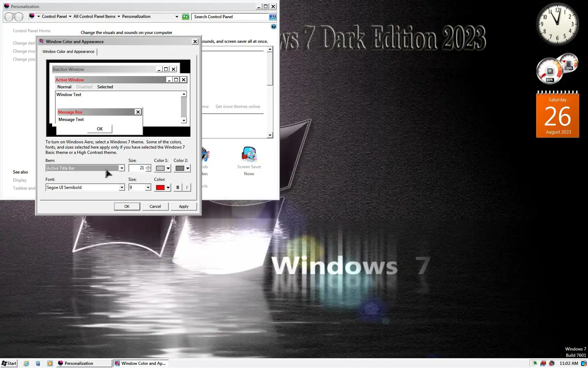The height and width of the screenshot is (368, 588).
Task: Click the Control Panel breadcrumb in address bar
Action: click(x=54, y=16)
